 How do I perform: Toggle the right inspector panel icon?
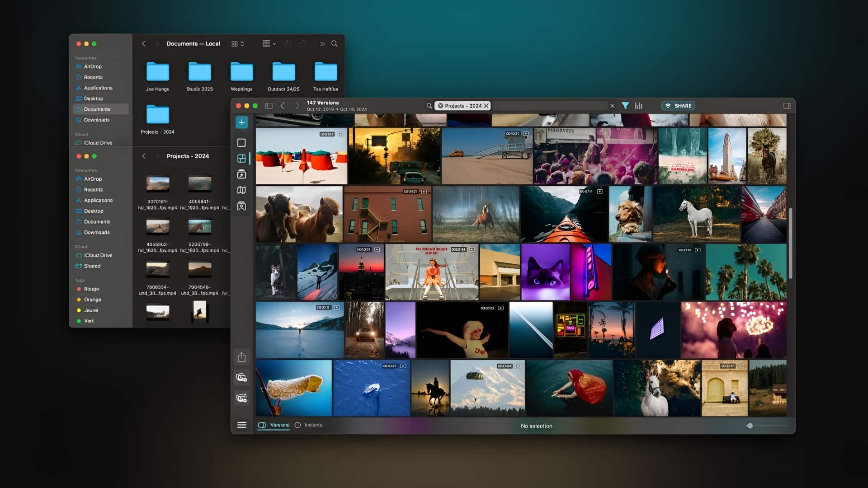click(787, 106)
